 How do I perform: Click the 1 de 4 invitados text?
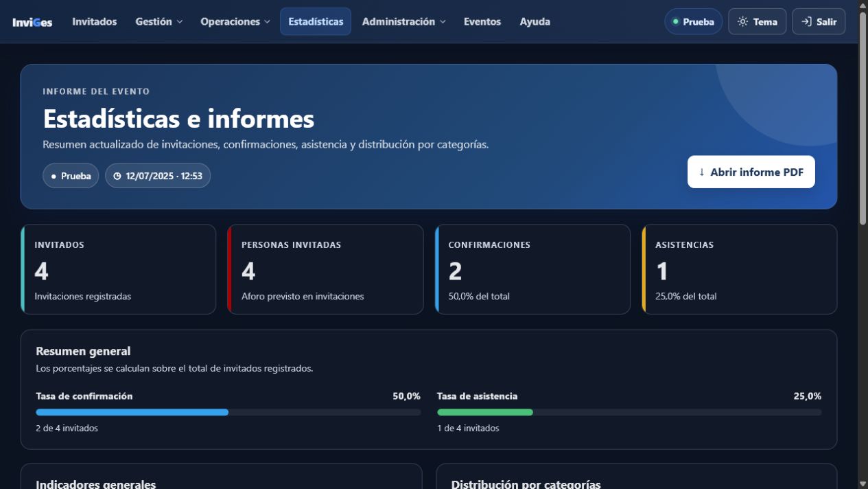[x=468, y=429]
